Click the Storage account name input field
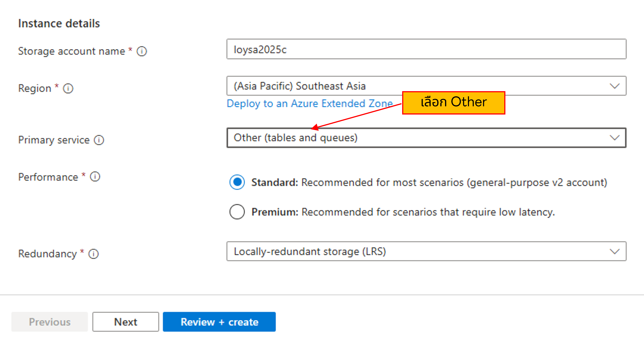This screenshot has width=644, height=340. pos(426,49)
